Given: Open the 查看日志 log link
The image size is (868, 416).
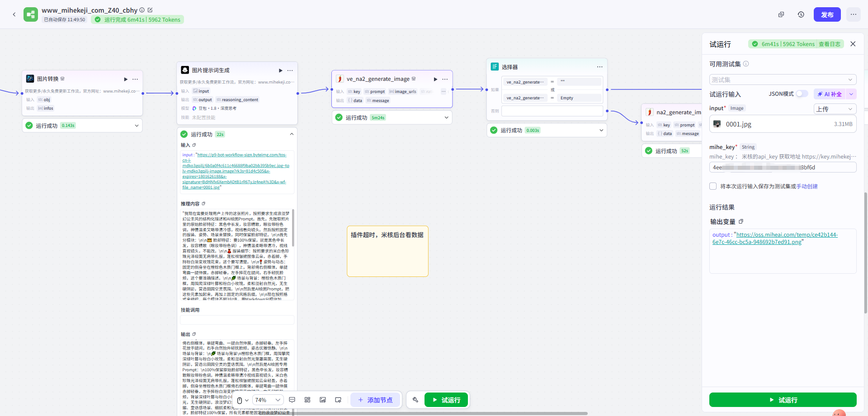Looking at the screenshot, I should point(829,44).
